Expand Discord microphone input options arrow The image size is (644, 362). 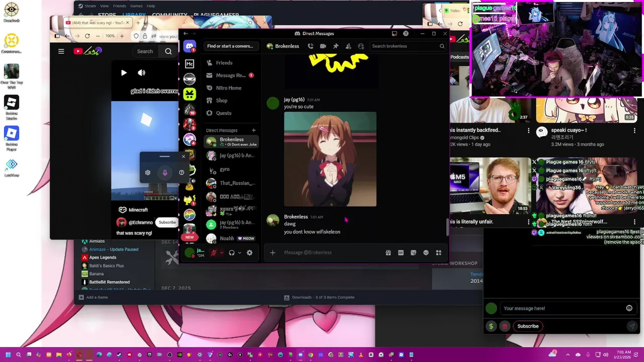(221, 253)
